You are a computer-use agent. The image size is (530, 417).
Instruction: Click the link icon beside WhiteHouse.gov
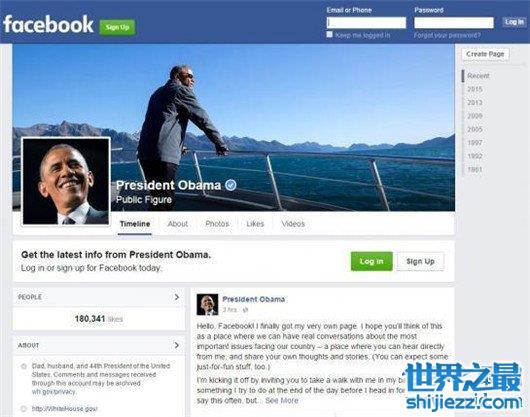click(24, 409)
